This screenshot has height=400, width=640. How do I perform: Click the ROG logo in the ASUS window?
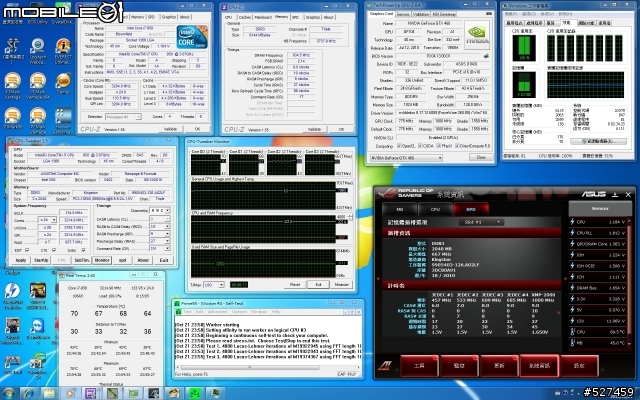click(386, 193)
